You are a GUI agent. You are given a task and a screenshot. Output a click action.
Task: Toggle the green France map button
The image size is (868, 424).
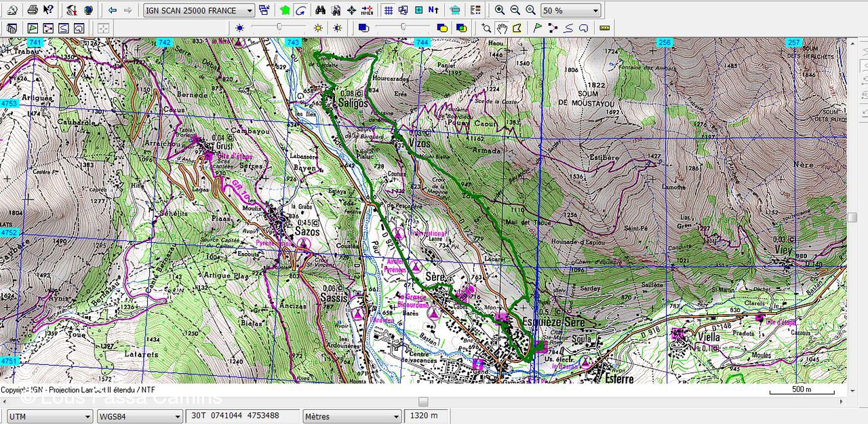(285, 10)
